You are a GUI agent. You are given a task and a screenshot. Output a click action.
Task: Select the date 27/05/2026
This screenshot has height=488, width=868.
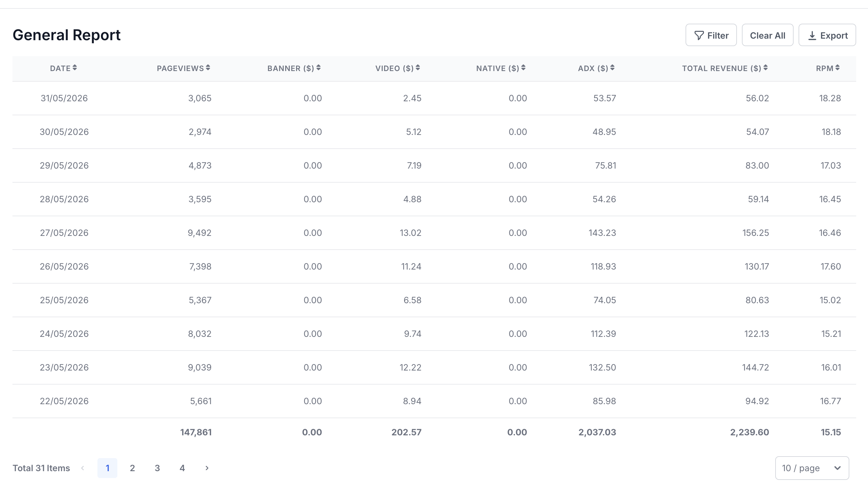(64, 233)
